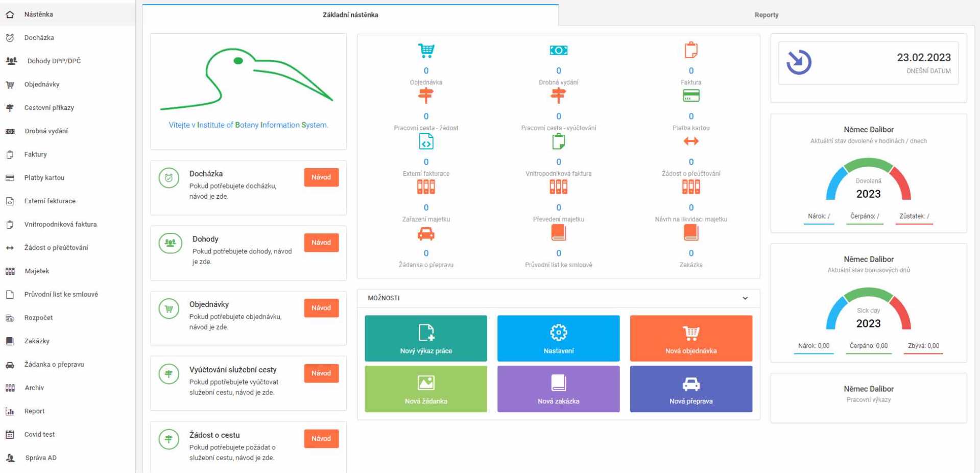The height and width of the screenshot is (473, 980).
Task: Open the Nastavení tile
Action: (558, 338)
